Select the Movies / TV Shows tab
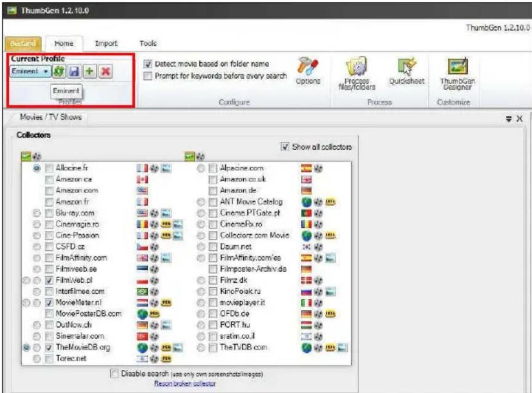The width and height of the screenshot is (532, 393). click(x=51, y=117)
